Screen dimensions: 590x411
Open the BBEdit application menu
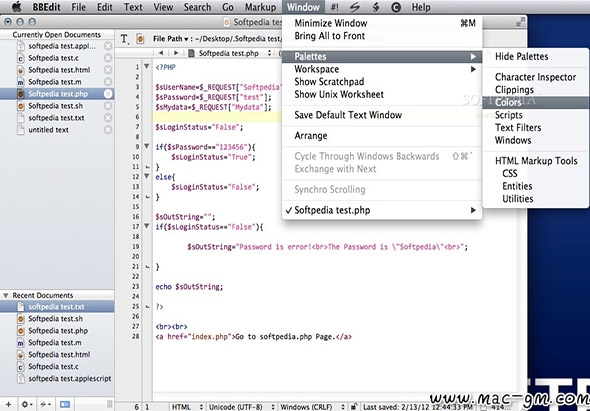(47, 7)
